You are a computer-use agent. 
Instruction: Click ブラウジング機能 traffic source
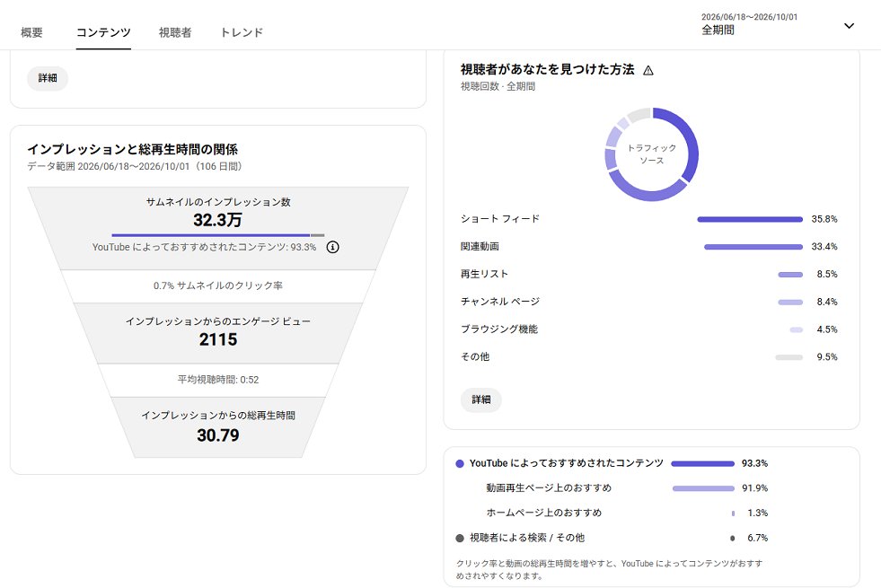[649, 329]
